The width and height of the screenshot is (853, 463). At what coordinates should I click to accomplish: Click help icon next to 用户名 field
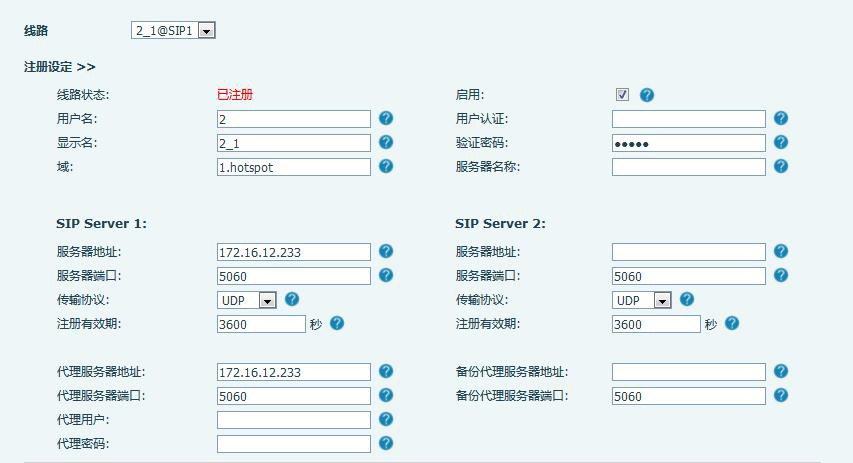coord(386,118)
